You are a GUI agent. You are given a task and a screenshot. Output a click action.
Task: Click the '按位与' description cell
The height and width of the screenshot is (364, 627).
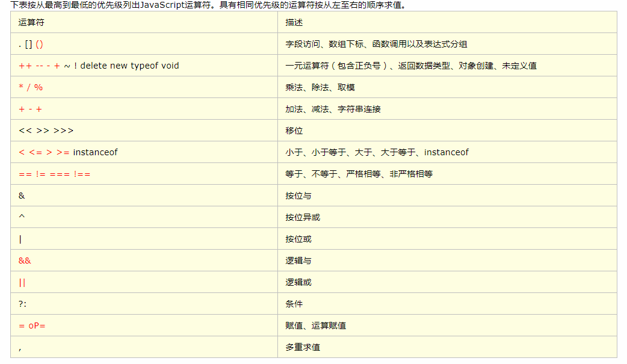pos(447,195)
